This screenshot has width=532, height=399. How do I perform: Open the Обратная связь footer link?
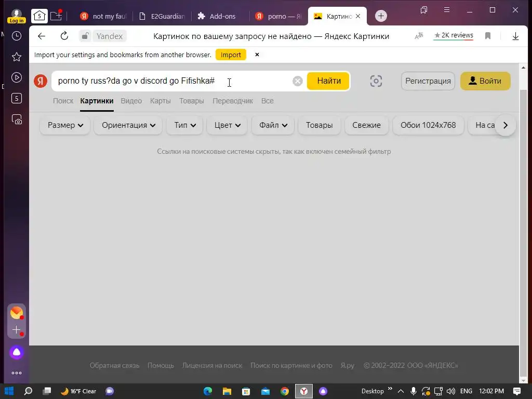point(114,365)
